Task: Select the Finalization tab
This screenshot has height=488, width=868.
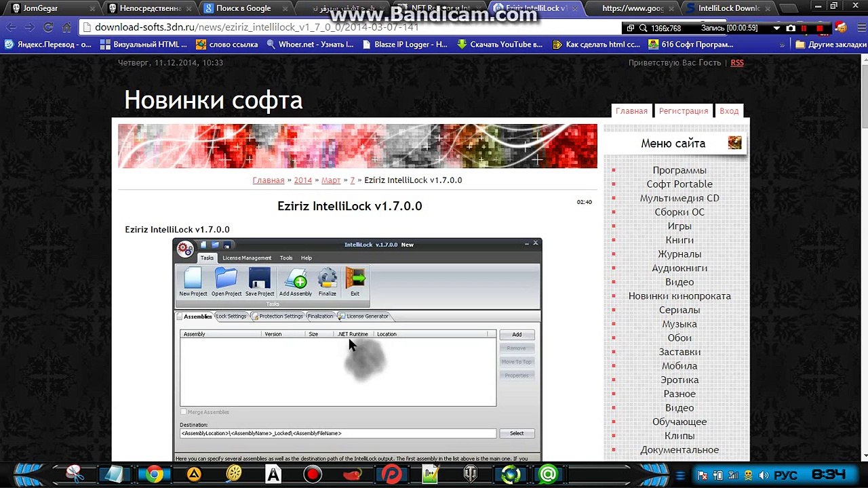Action: tap(320, 316)
